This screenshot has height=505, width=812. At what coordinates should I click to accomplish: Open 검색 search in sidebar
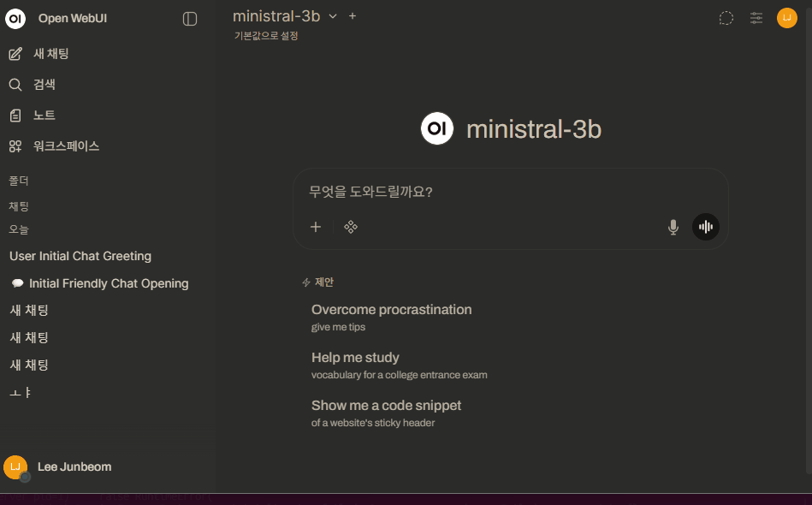point(44,85)
